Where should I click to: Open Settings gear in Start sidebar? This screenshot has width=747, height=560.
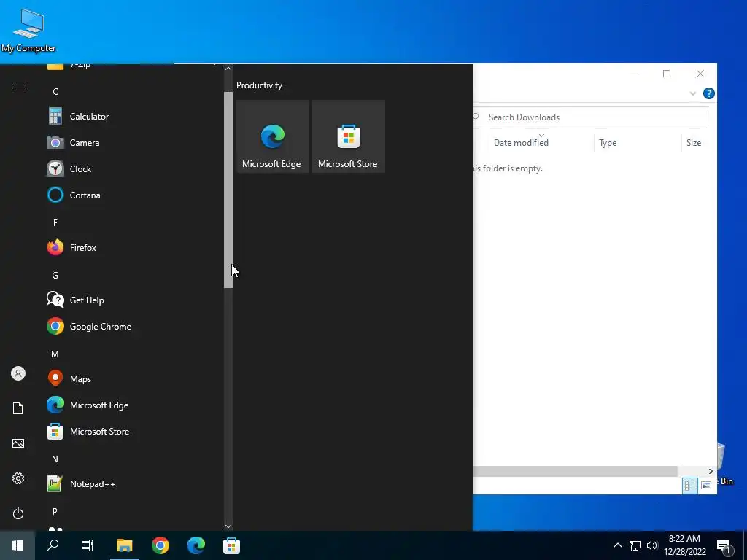(18, 478)
